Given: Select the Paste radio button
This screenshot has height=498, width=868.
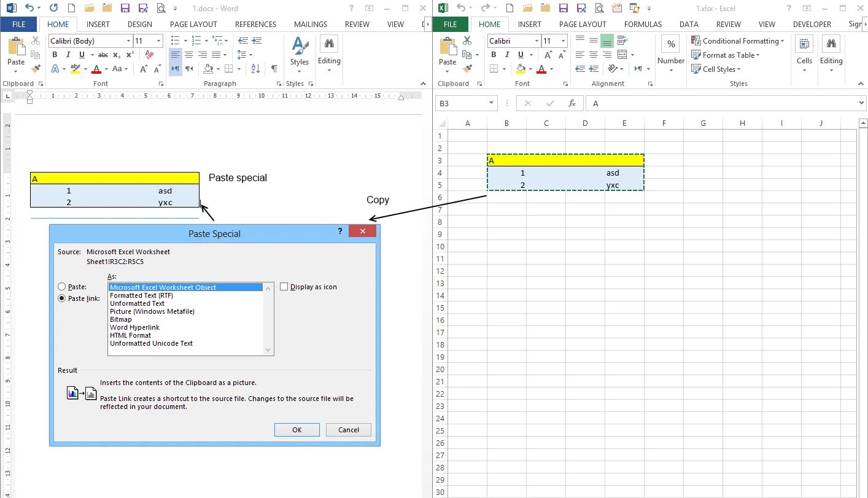Looking at the screenshot, I should point(62,287).
